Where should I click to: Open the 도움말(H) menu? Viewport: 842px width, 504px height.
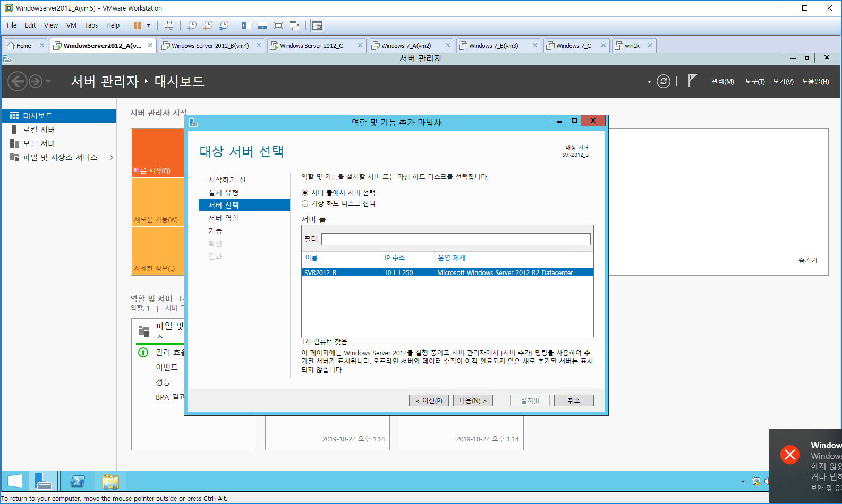point(815,81)
